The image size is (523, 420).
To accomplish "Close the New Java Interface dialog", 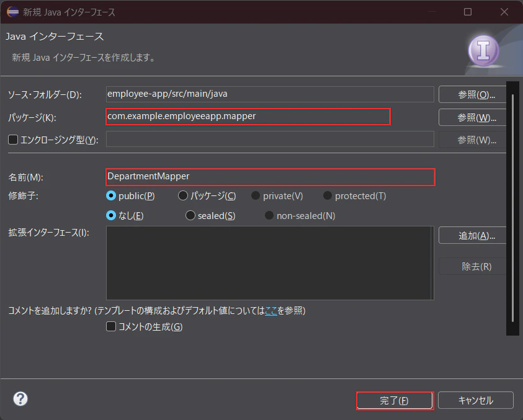I will (504, 12).
